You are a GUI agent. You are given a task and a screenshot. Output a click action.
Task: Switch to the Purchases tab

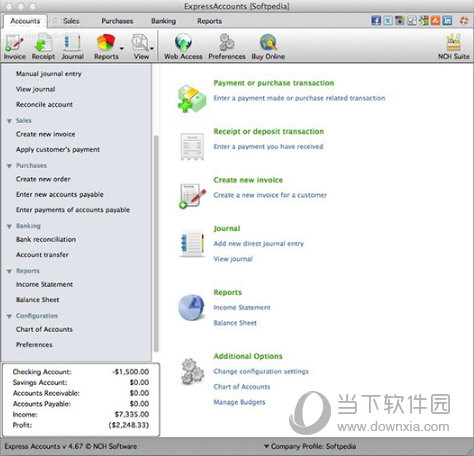tap(117, 21)
